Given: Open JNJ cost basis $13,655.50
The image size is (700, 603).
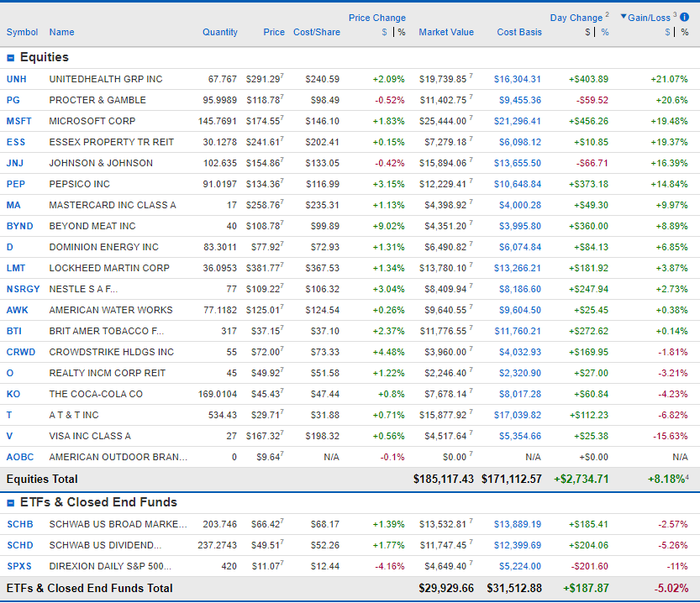Looking at the screenshot, I should coord(517,163).
